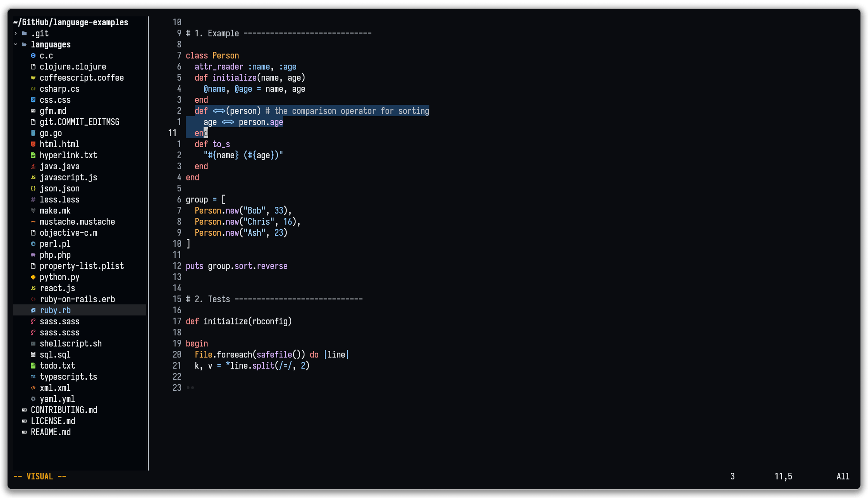Viewport: 868px width, 498px height.
Task: Click the ruby icon beside ruby.rb
Action: click(x=33, y=311)
